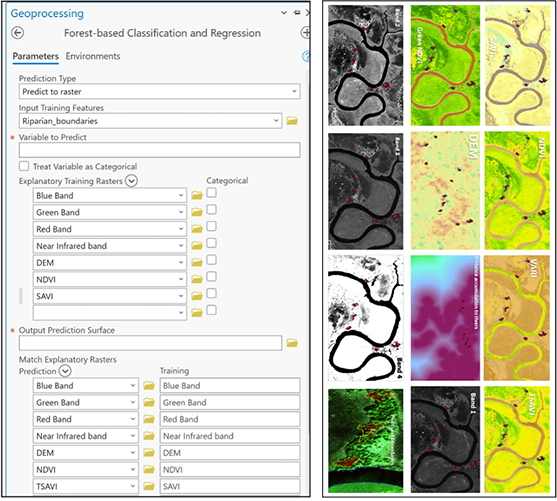Browse folder for SAVI training raster
Image resolution: width=557 pixels, height=501 pixels.
click(x=197, y=296)
